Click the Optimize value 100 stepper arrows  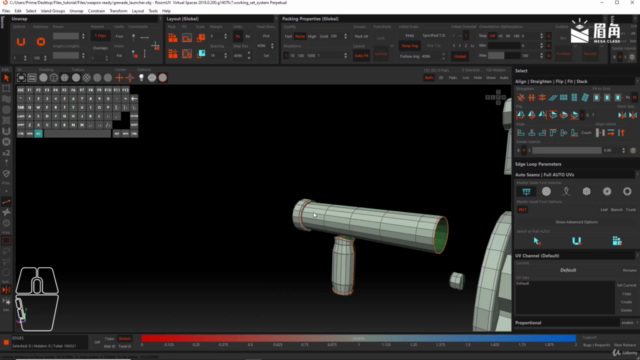(45, 58)
